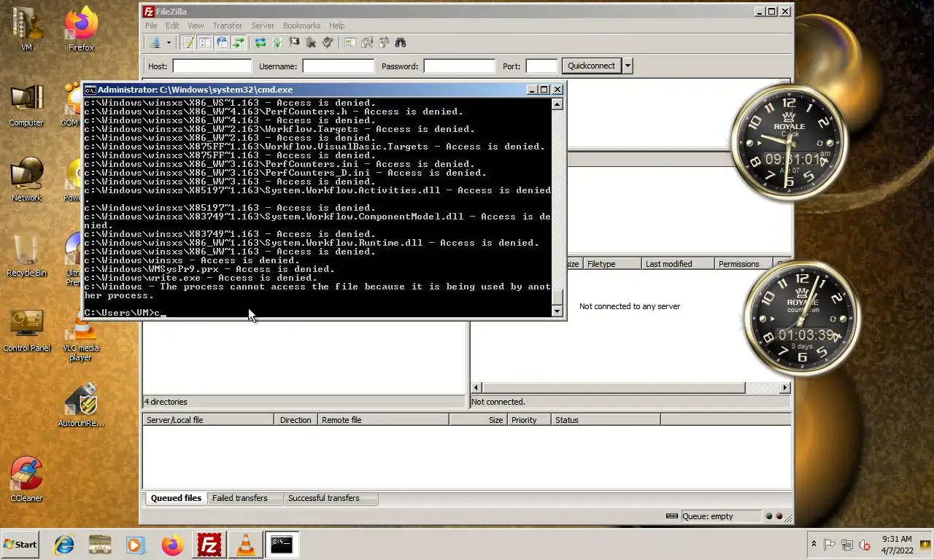Refresh the file and folder lists
934x560 pixels.
(x=260, y=42)
